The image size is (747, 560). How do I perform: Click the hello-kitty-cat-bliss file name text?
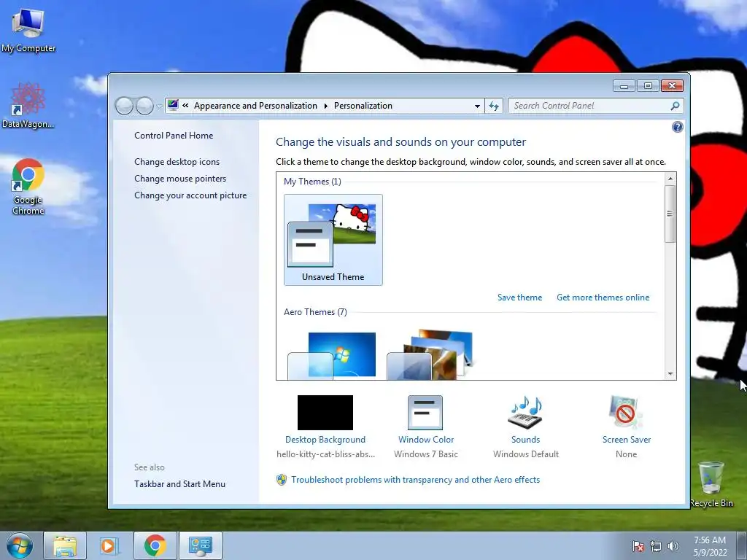click(x=326, y=454)
